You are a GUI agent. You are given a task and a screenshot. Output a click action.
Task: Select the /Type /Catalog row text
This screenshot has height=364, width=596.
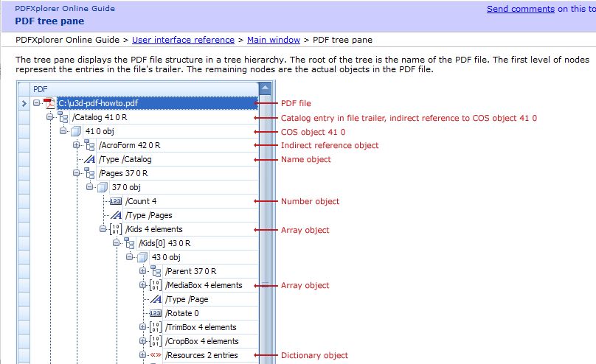pos(125,159)
